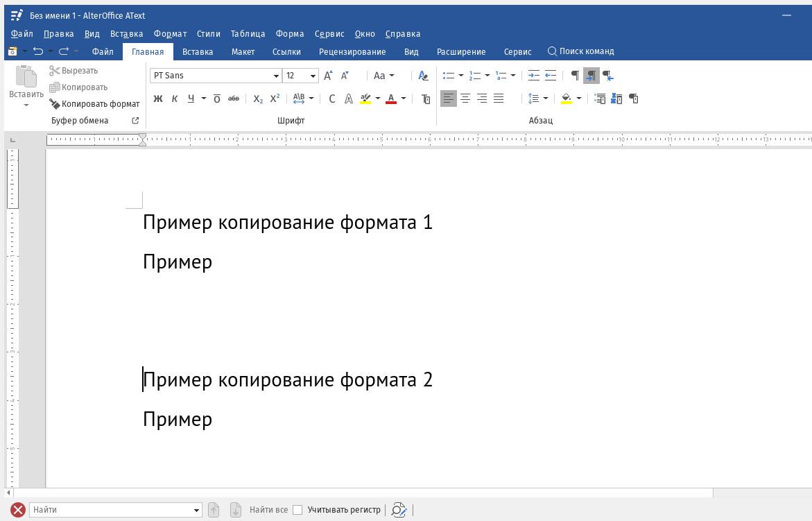Open the bulleted list dropdown arrow
Screen dimensions: 812x521
(x=461, y=76)
